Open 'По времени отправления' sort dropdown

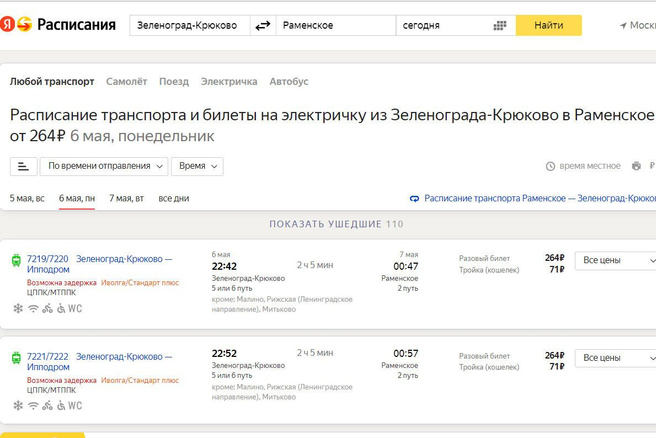(105, 166)
